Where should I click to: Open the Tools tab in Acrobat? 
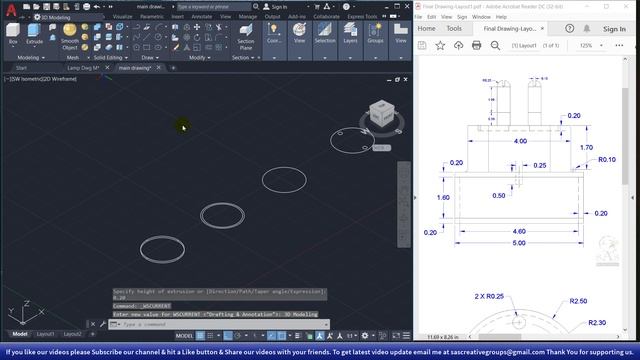(x=454, y=28)
